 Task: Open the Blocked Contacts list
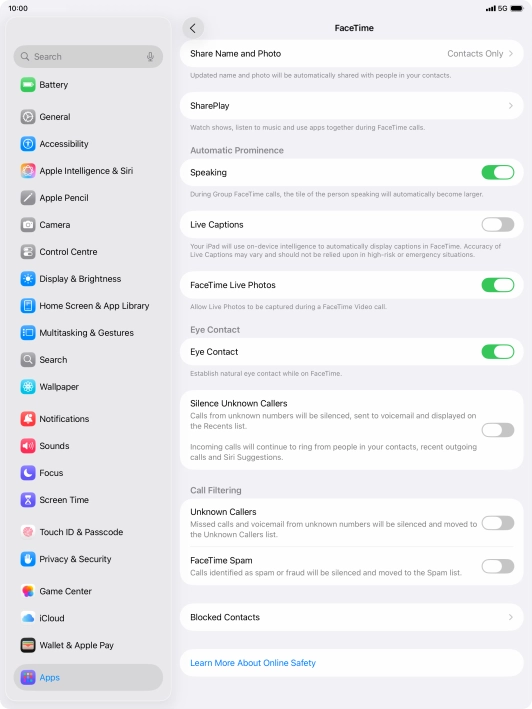click(x=352, y=617)
